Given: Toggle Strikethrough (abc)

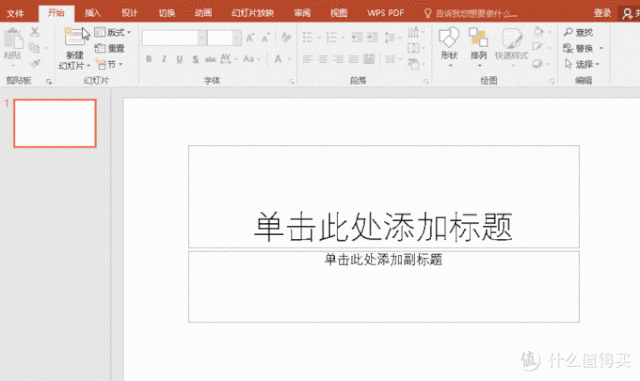Looking at the screenshot, I should (x=210, y=59).
